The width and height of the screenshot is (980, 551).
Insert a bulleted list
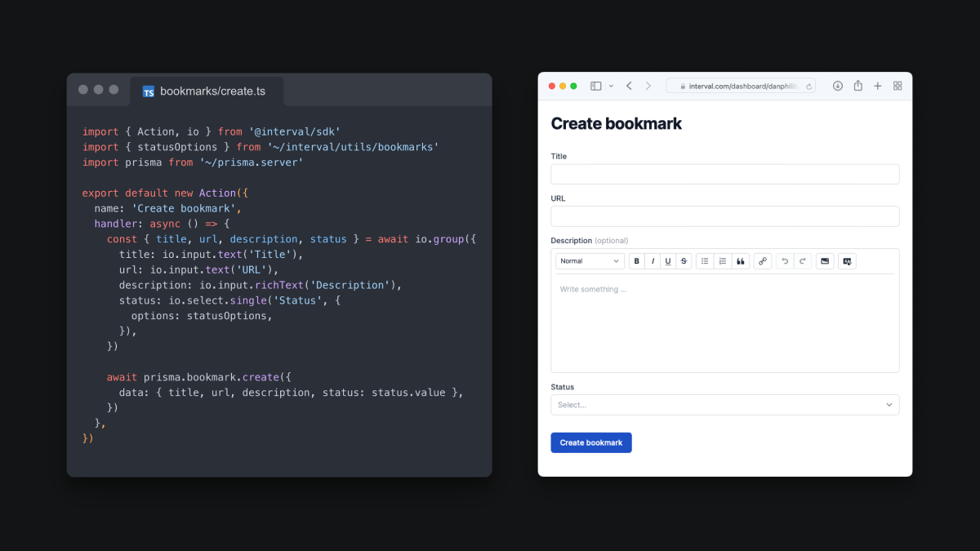(x=705, y=261)
